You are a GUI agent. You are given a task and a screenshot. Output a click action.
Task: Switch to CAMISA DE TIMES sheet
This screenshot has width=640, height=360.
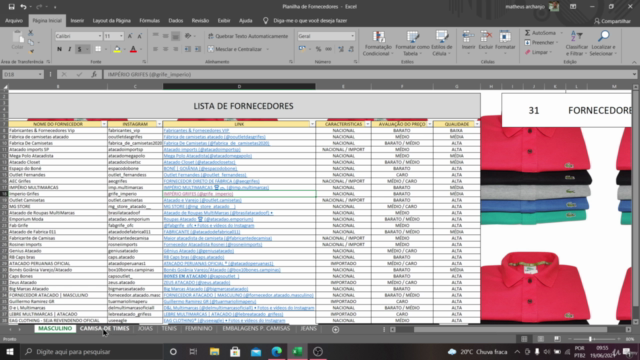click(x=104, y=329)
